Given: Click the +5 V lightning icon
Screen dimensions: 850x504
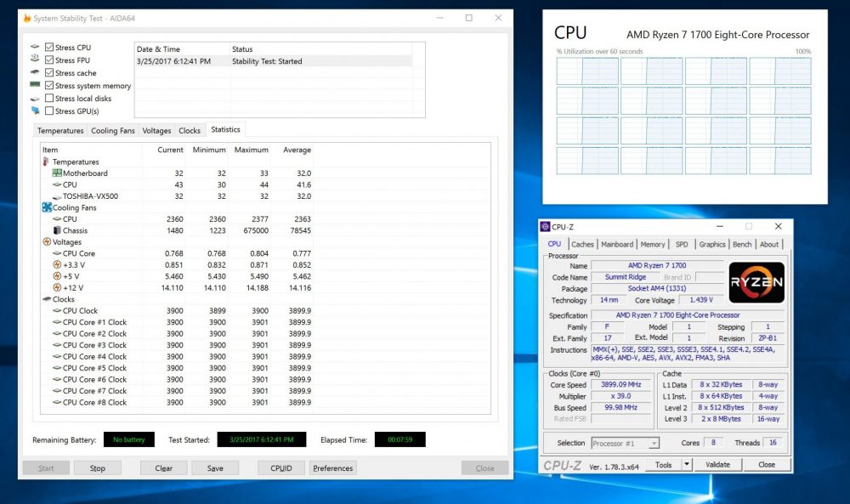Looking at the screenshot, I should click(57, 276).
